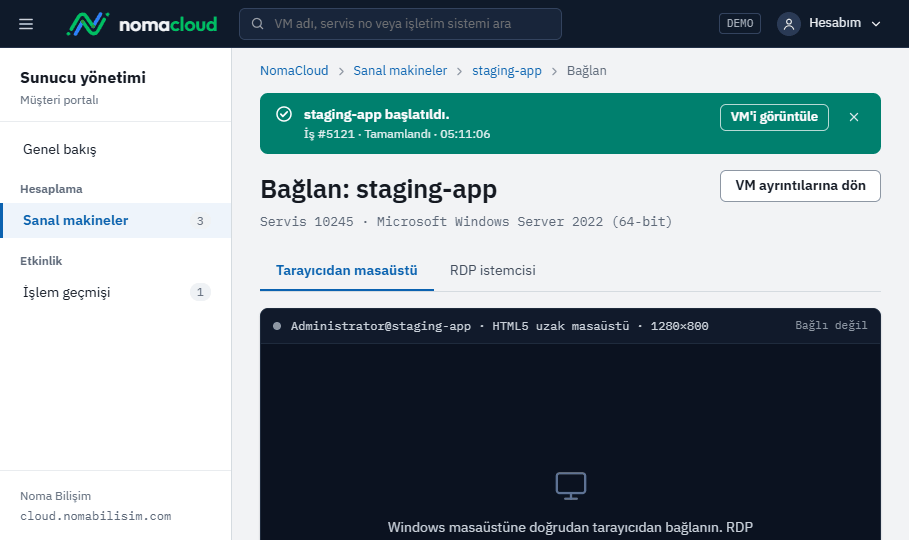The width and height of the screenshot is (909, 540).
Task: Click VM ayrıntılarına dön button
Action: (x=800, y=186)
